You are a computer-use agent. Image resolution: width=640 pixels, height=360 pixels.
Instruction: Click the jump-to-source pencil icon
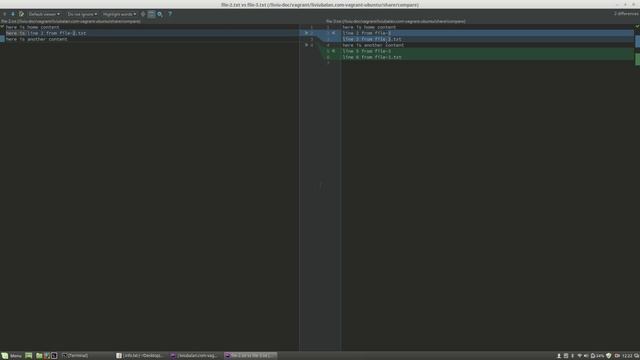21,14
